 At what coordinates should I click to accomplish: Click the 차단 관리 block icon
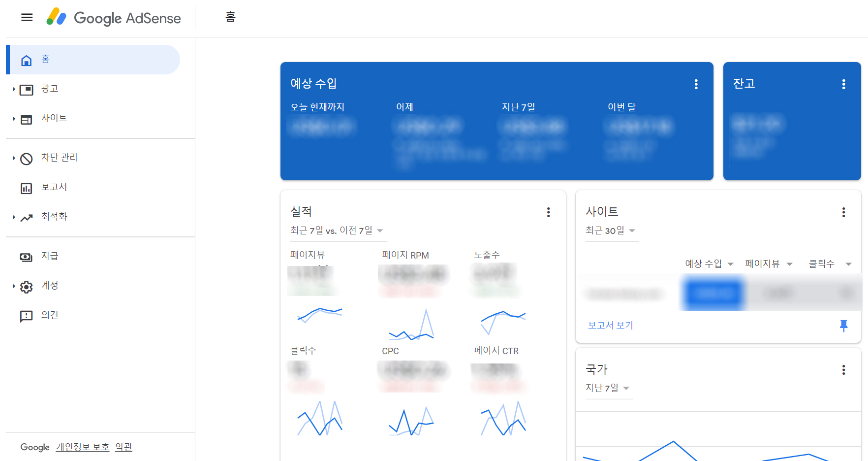pyautogui.click(x=27, y=159)
